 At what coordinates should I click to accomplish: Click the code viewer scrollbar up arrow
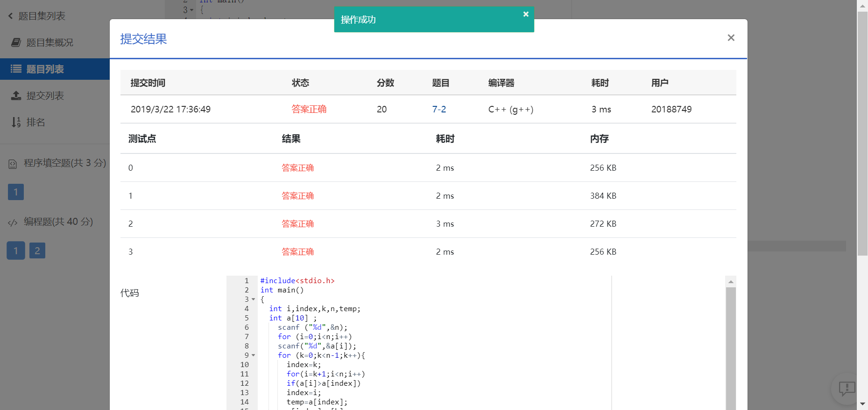click(731, 281)
